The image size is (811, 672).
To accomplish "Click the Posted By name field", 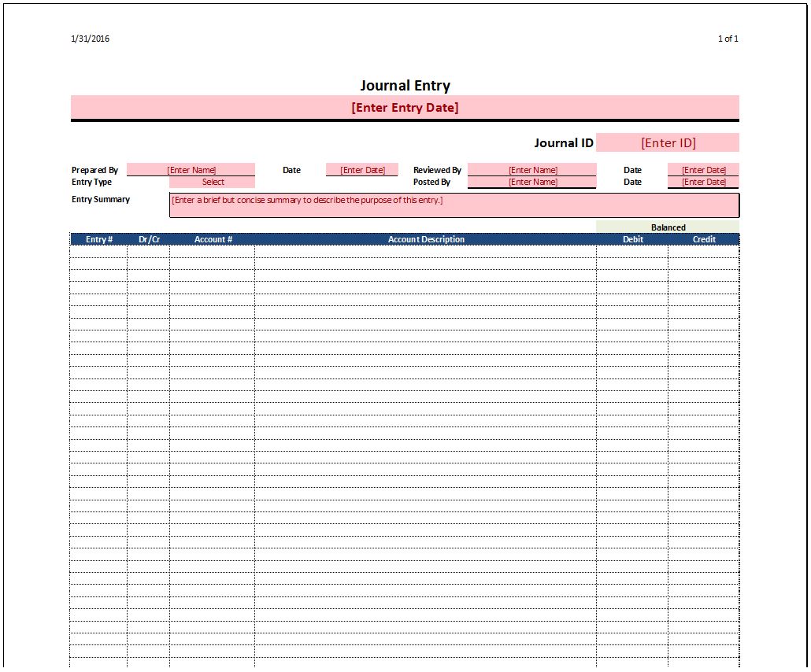I will [531, 182].
